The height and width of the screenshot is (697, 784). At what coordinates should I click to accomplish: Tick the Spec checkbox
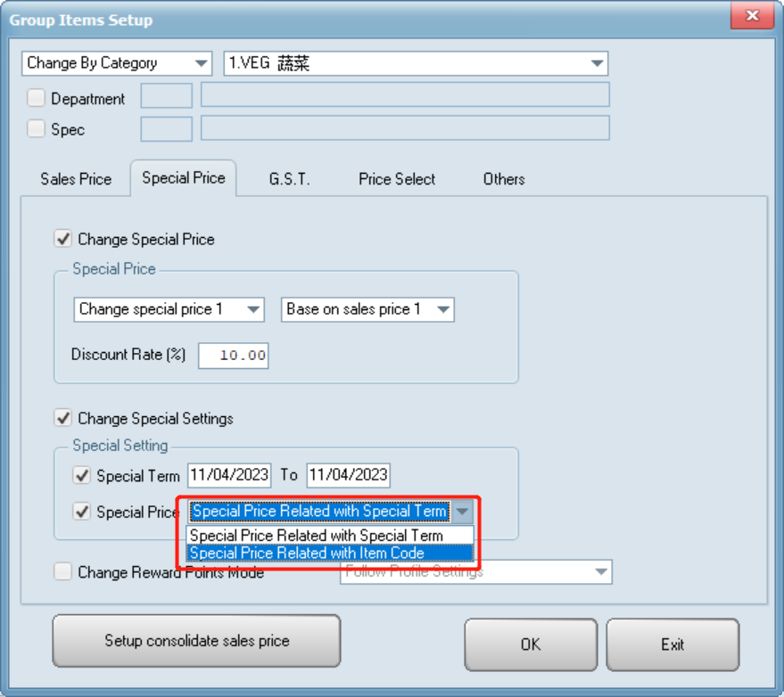tap(37, 129)
